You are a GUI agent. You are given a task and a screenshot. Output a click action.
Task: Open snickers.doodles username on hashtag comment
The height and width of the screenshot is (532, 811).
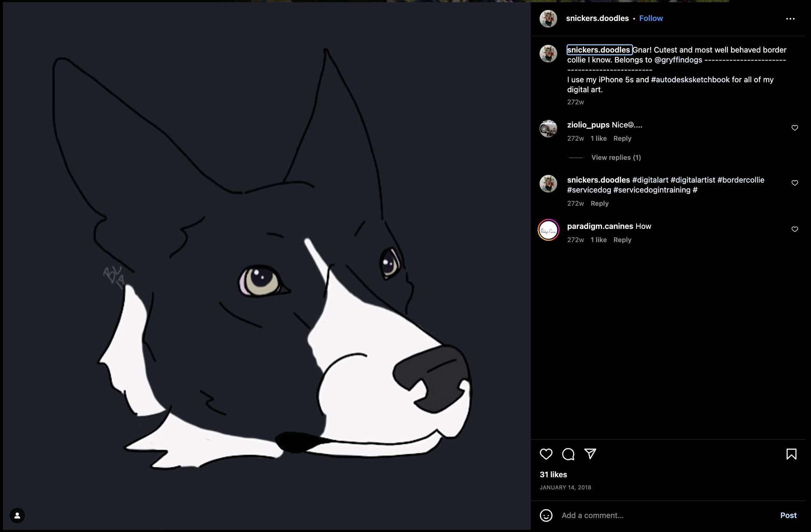click(598, 180)
